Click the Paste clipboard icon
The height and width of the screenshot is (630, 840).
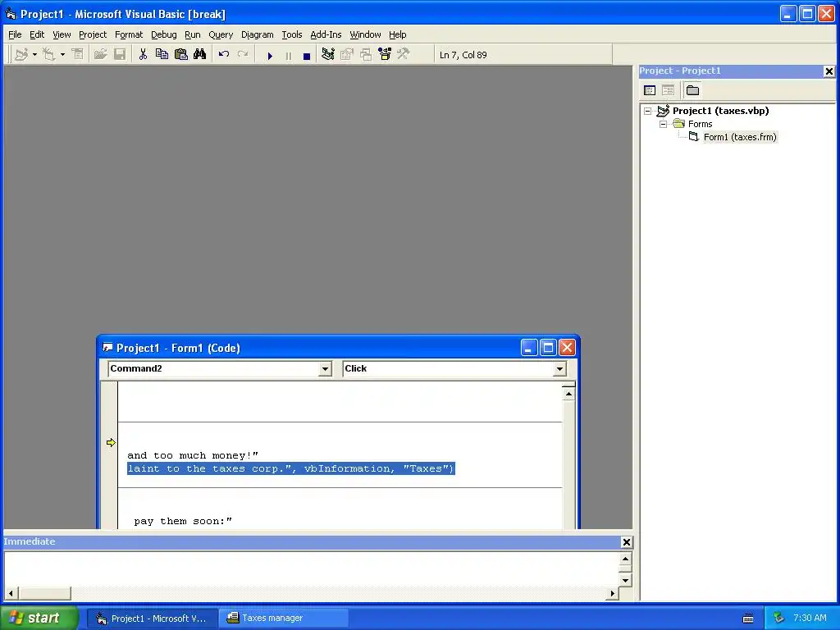click(x=181, y=55)
